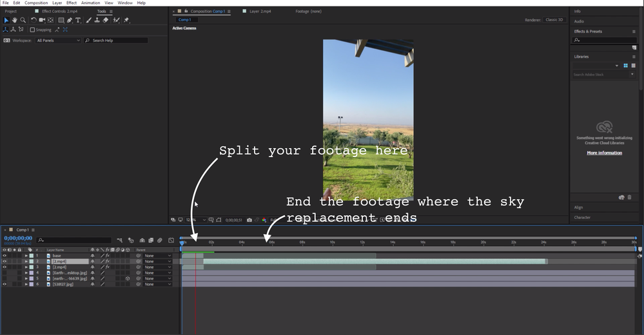Select the Rotation tool
The width and height of the screenshot is (644, 335).
click(34, 20)
